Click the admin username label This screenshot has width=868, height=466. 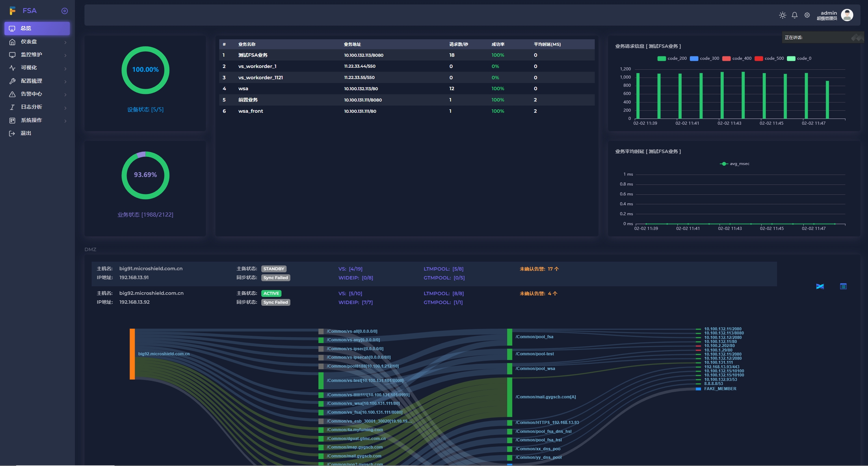click(829, 13)
